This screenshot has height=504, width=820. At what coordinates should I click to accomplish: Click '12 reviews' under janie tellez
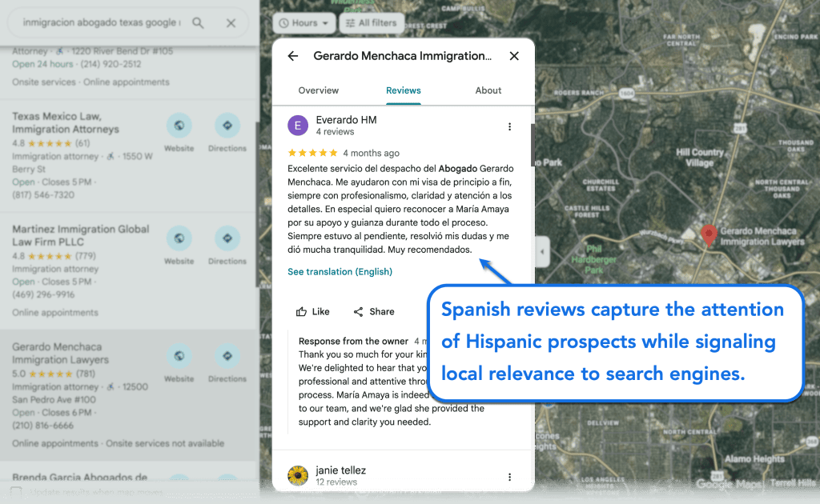336,482
